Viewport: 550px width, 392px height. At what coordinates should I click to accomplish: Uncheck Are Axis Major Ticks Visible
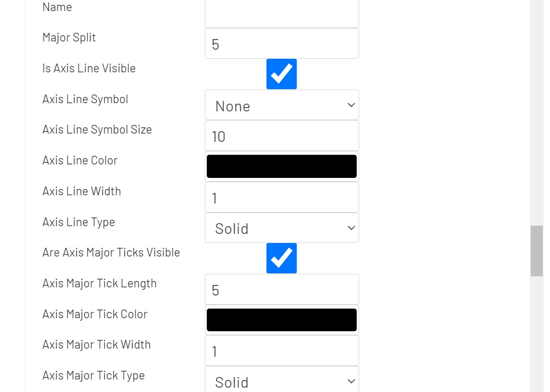coord(282,258)
